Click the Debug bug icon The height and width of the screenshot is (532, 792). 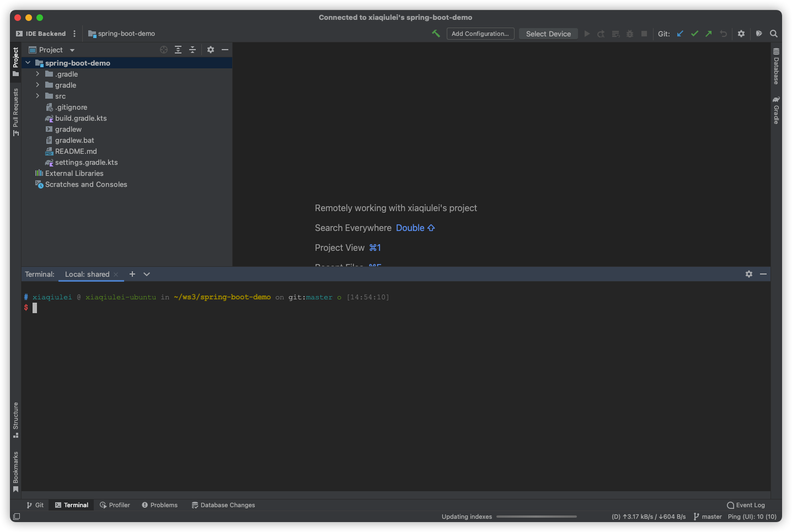coord(630,34)
